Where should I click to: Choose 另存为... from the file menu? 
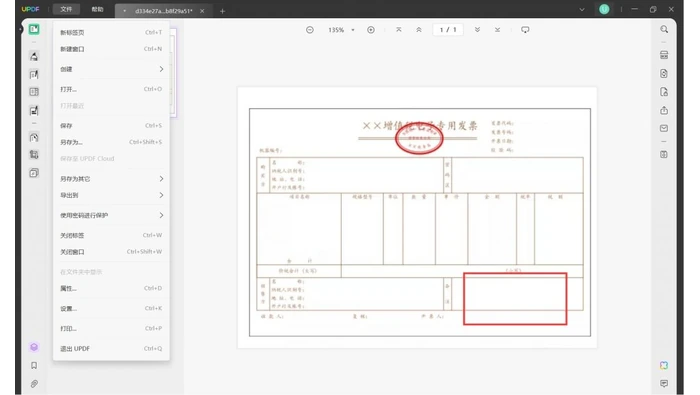point(111,142)
